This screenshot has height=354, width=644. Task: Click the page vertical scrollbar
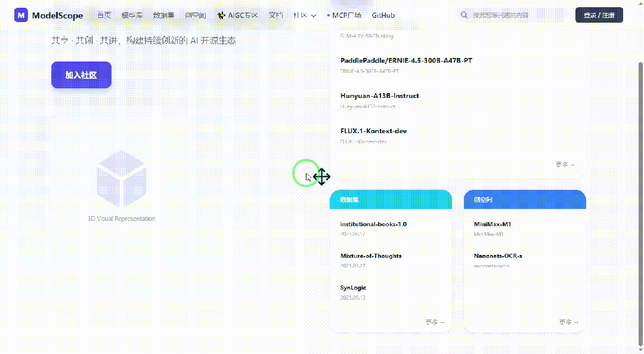pos(640,204)
